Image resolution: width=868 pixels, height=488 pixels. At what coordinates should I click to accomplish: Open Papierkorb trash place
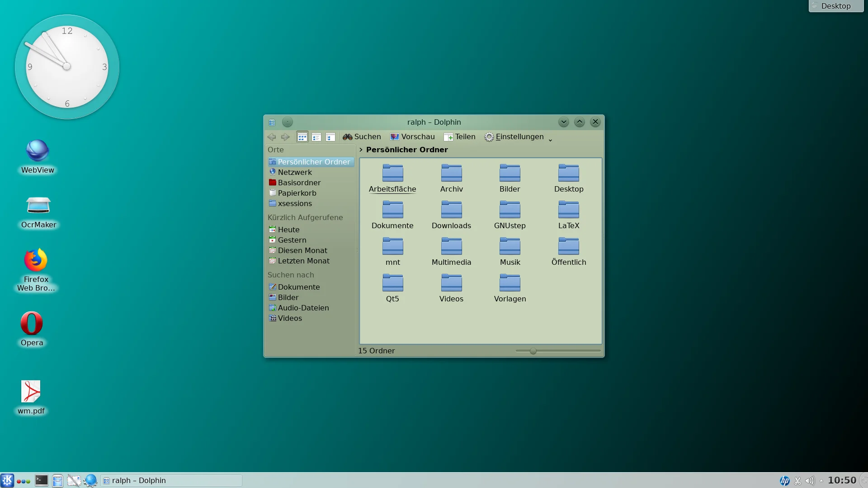pyautogui.click(x=310, y=193)
